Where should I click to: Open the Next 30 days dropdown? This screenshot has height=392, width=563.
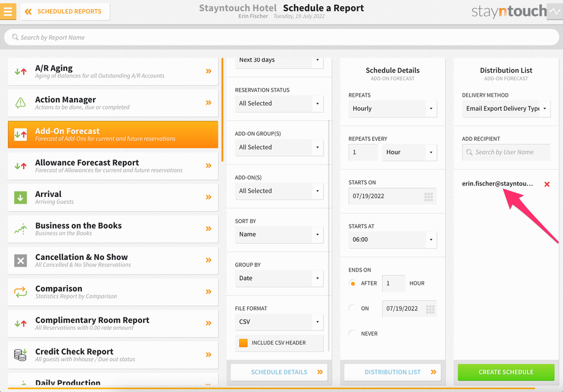[x=279, y=63]
